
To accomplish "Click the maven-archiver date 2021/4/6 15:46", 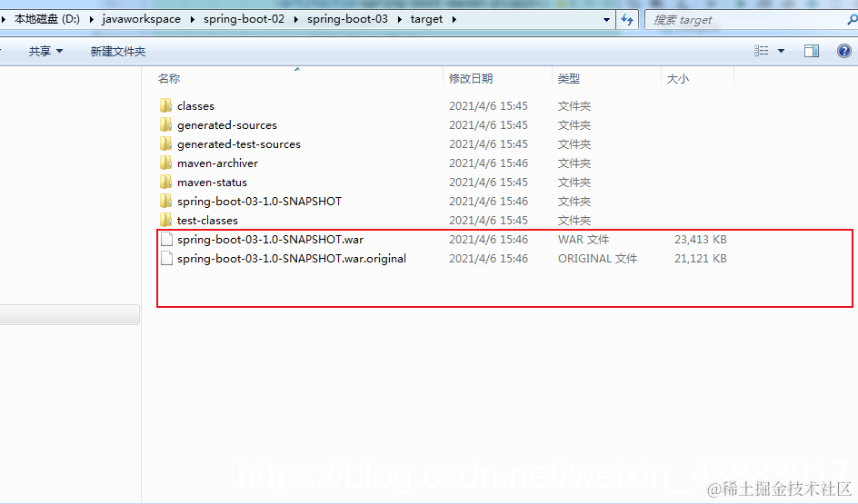I will (x=489, y=163).
